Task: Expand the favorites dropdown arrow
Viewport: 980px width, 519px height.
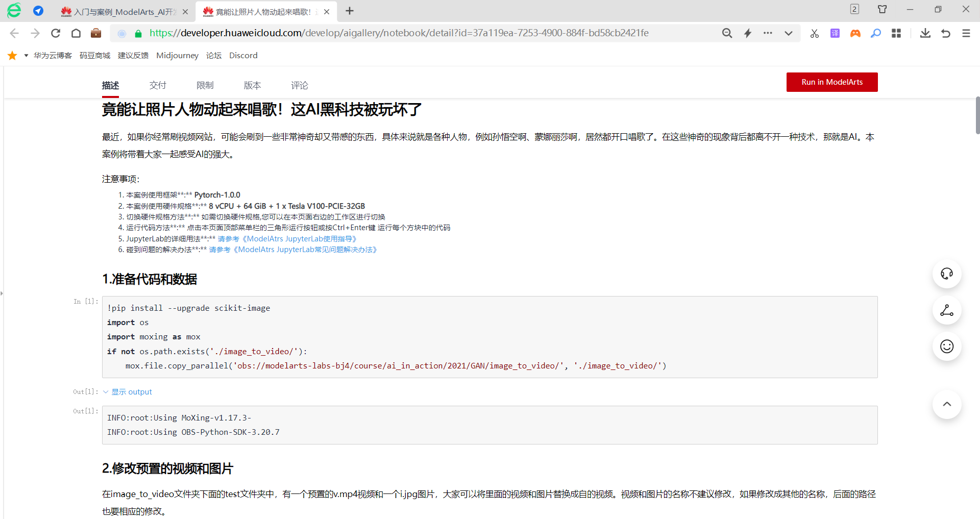Action: 26,56
